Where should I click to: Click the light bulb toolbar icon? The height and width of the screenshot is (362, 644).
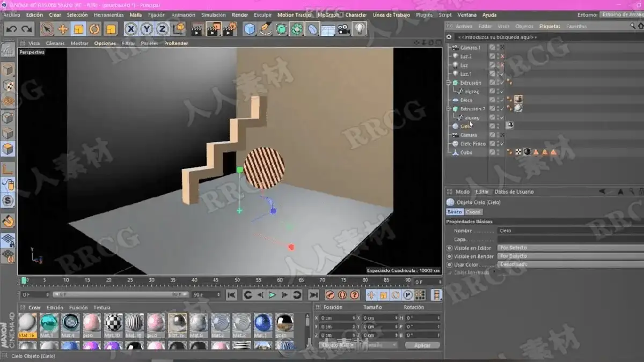pos(360,29)
